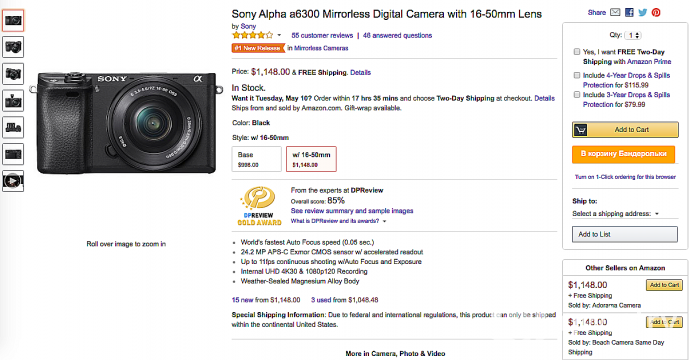Share the product via email icon
The height and width of the screenshot is (360, 690).
615,12
